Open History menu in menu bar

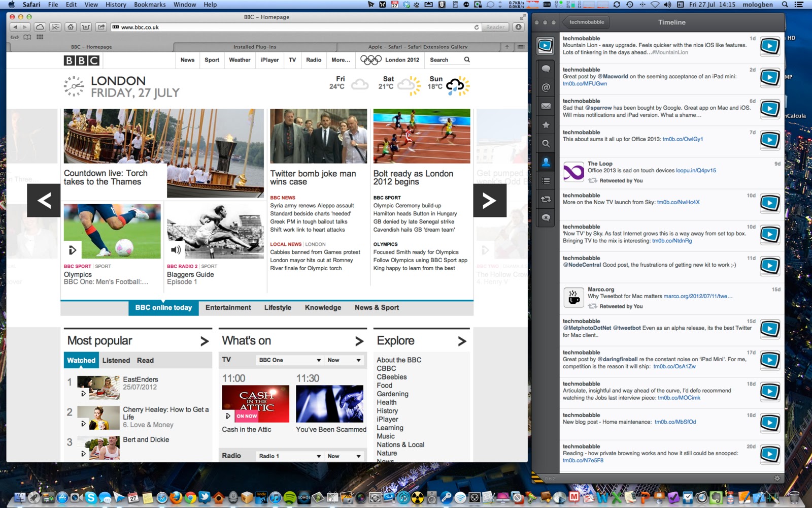pos(116,5)
